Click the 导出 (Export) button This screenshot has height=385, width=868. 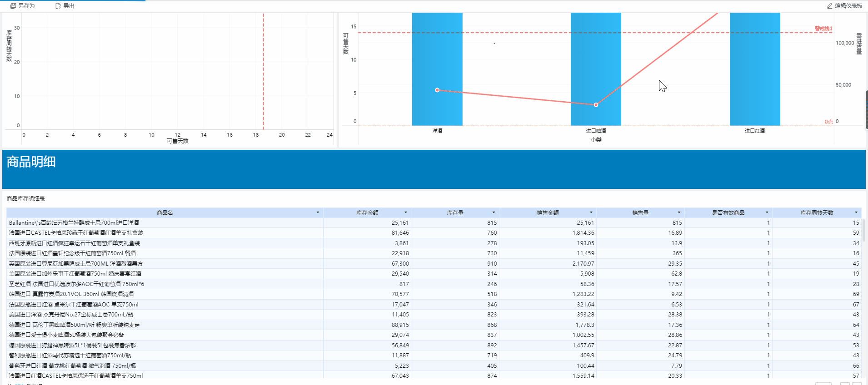pyautogui.click(x=65, y=6)
